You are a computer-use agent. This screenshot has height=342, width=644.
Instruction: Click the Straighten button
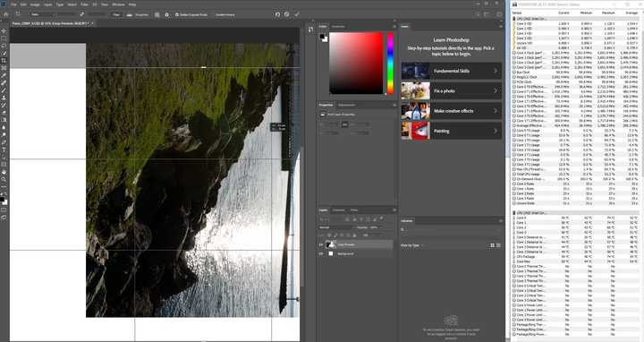pyautogui.click(x=139, y=14)
